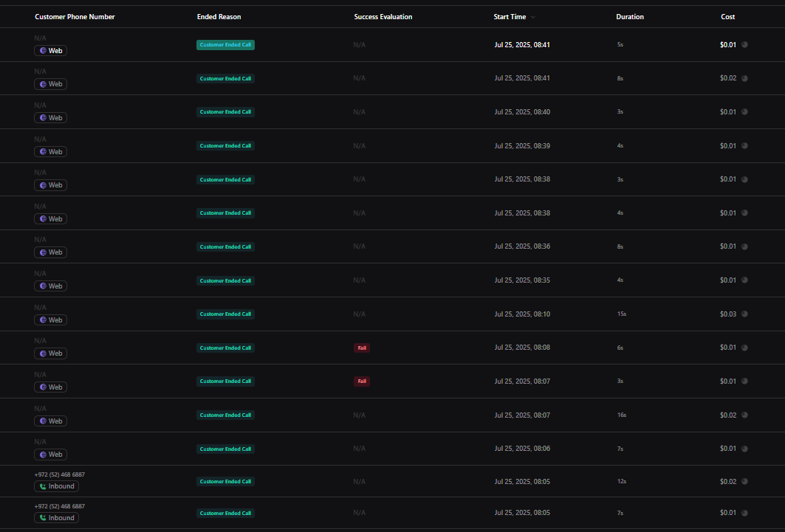Click cost pie icon on the 08:06 call
The width and height of the screenshot is (785, 532).
coord(744,449)
